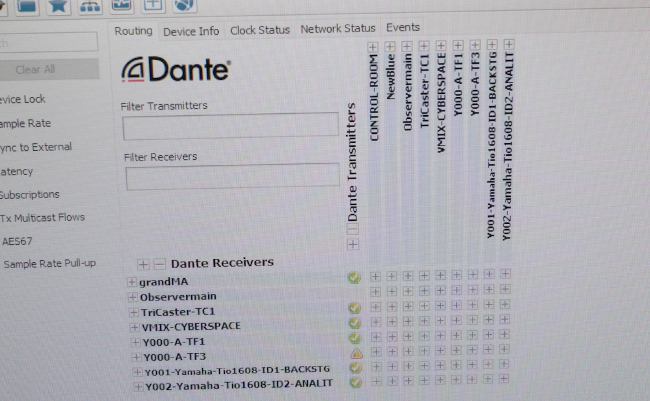Expand Y002-Yamaha-Tio1608-ID2-ANALIT transmitter column
This screenshot has width=650, height=401.
click(509, 44)
